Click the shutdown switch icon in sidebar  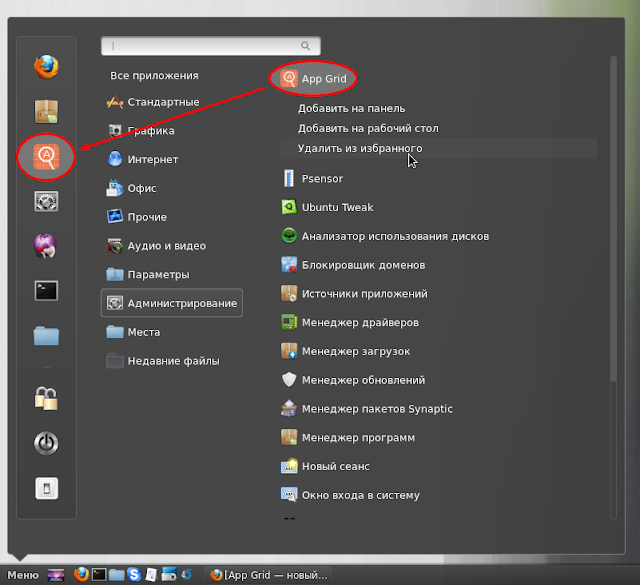point(47,488)
